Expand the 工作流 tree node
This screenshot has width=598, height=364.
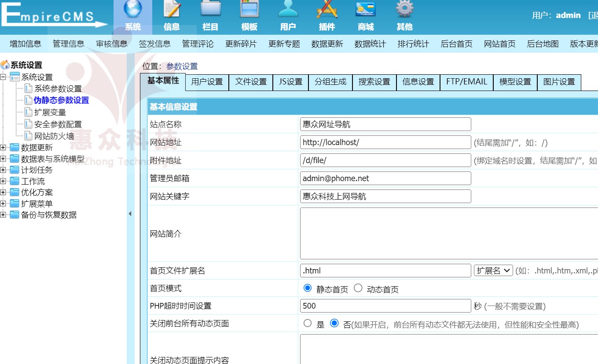pyautogui.click(x=4, y=181)
